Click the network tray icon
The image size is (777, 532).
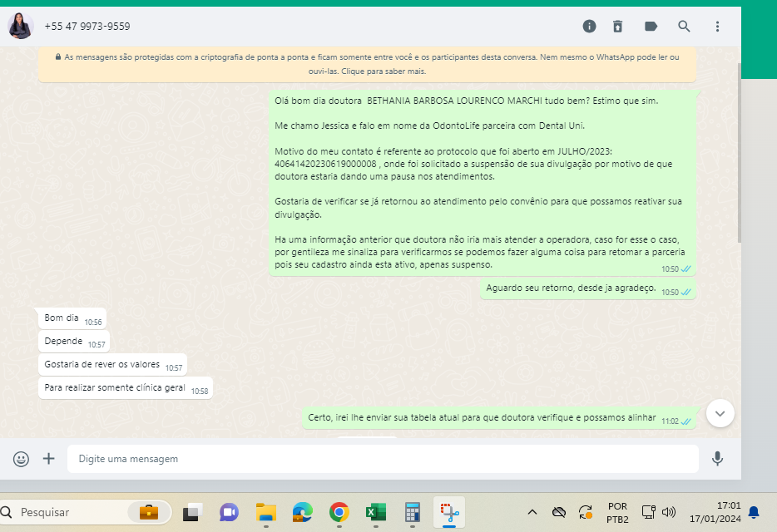click(648, 512)
